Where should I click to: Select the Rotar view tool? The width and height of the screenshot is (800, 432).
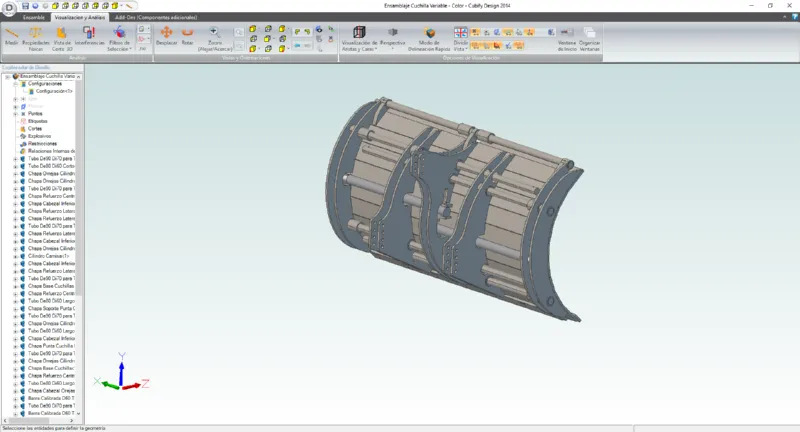point(188,36)
